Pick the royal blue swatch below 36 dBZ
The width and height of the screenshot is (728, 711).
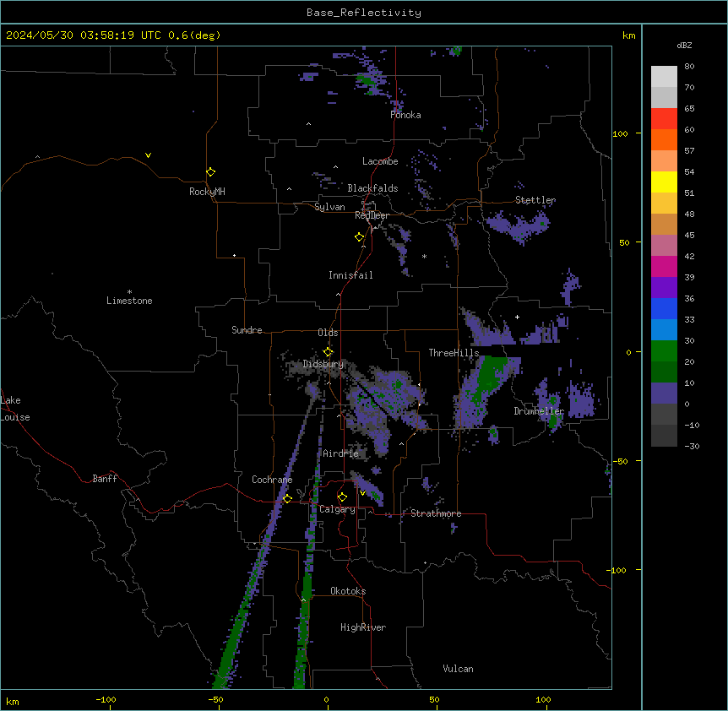click(x=664, y=308)
